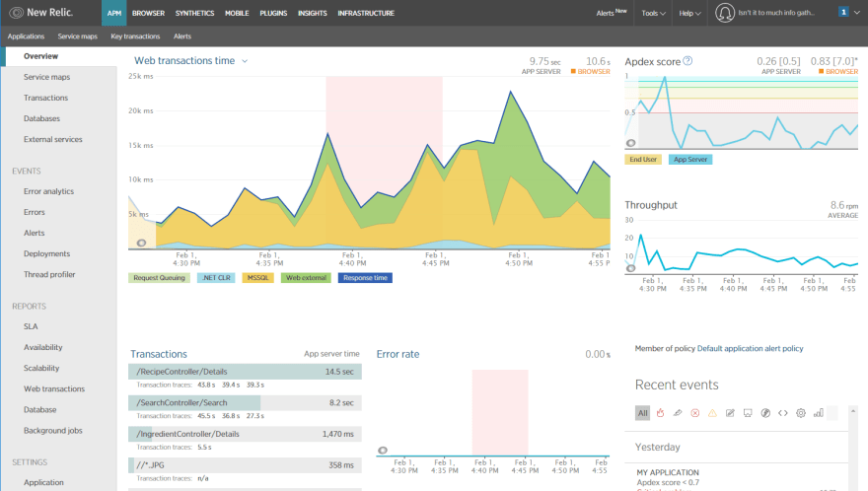
Task: Toggle Web external legend series
Action: pos(306,278)
